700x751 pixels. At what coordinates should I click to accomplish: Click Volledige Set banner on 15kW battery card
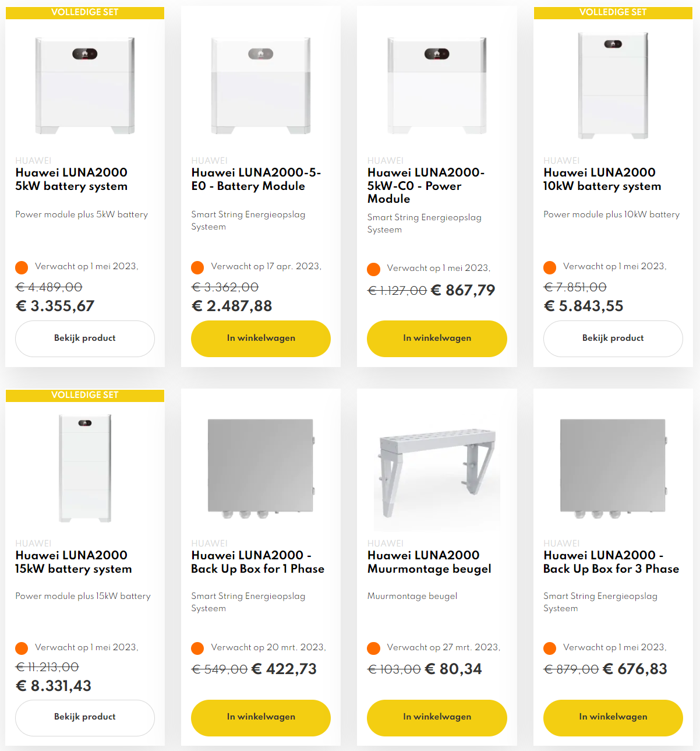pyautogui.click(x=85, y=395)
